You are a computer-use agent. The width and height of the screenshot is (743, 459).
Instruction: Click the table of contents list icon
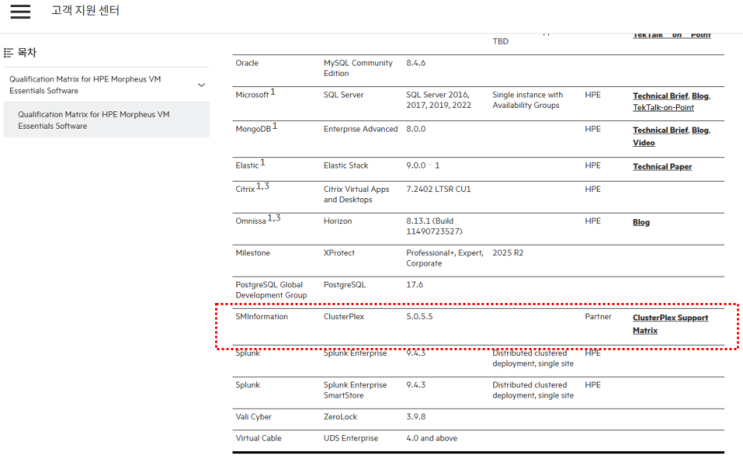9,52
